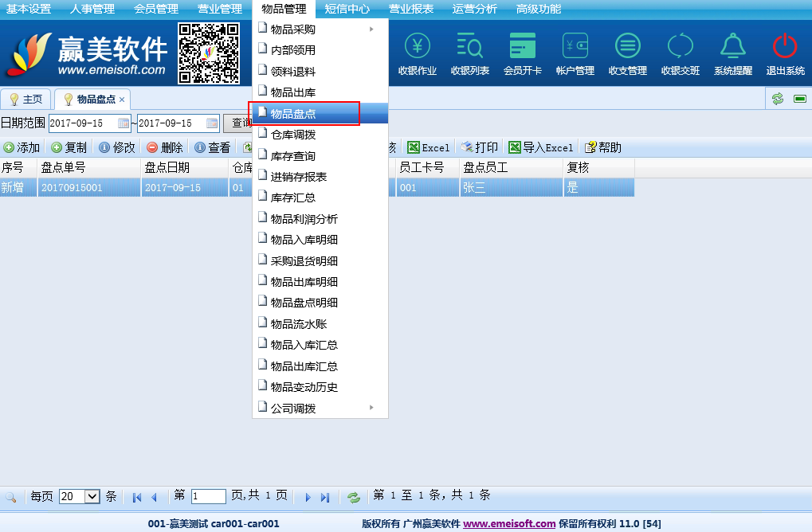
Task: Click the page number input field
Action: coord(208,496)
